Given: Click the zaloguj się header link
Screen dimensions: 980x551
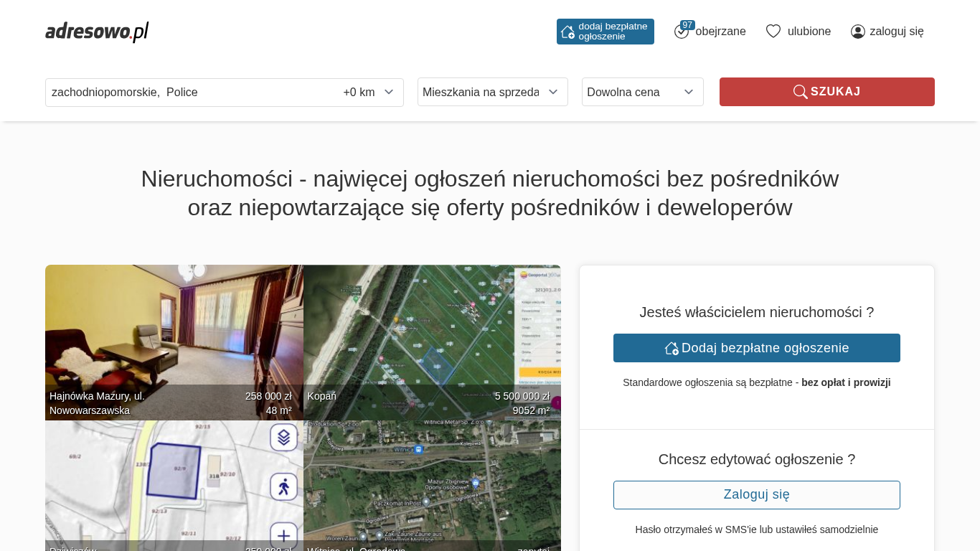Looking at the screenshot, I should click(x=896, y=32).
